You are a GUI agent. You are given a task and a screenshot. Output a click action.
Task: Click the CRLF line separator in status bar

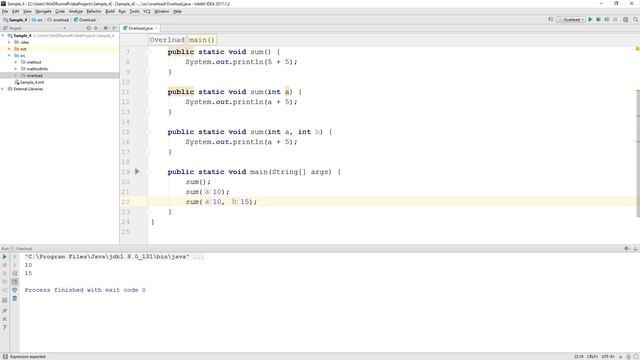coord(592,356)
